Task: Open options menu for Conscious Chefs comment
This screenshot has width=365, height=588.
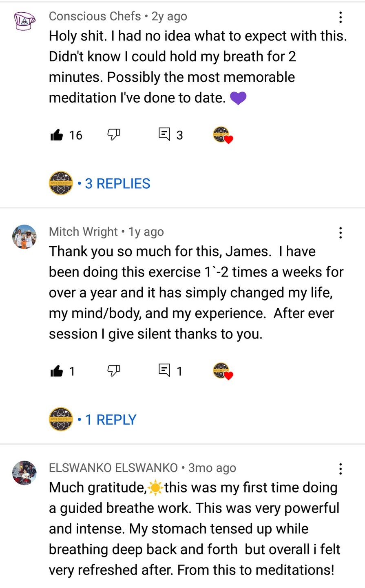Action: (x=340, y=17)
